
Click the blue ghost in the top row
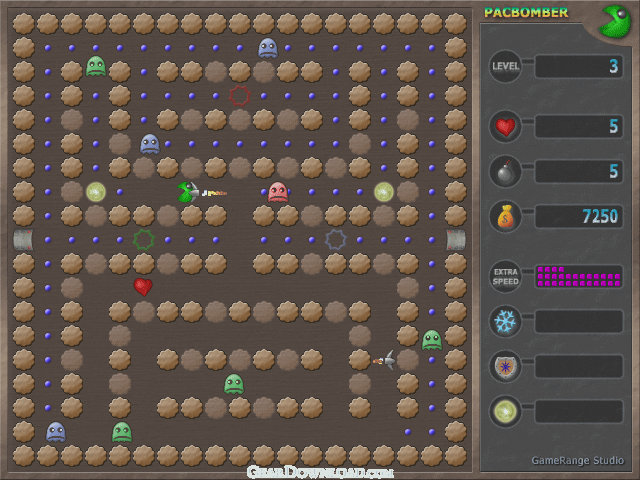268,48
